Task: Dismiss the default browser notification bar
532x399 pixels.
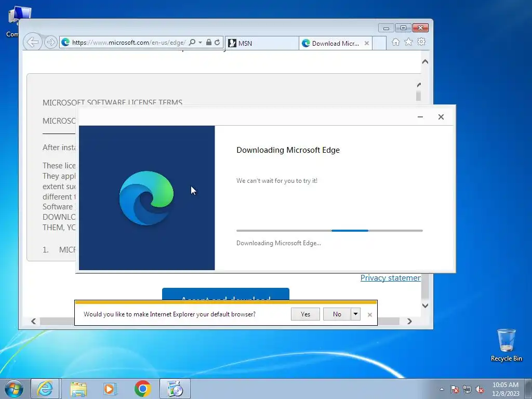Action: pyautogui.click(x=370, y=315)
